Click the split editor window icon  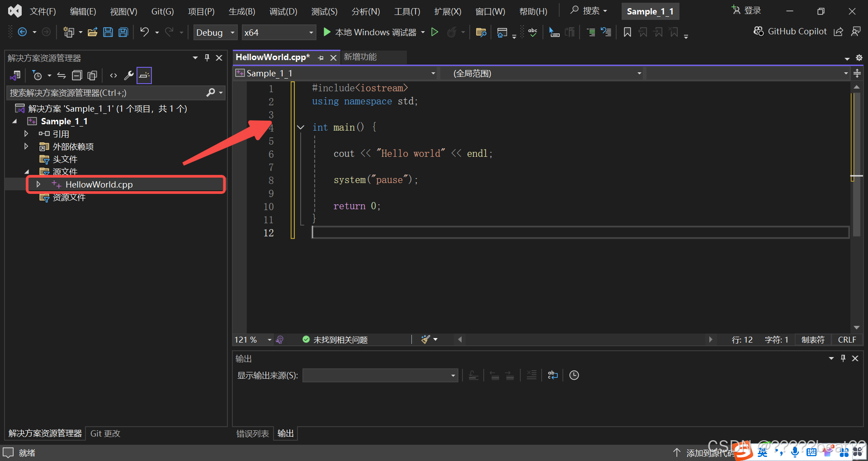[857, 73]
